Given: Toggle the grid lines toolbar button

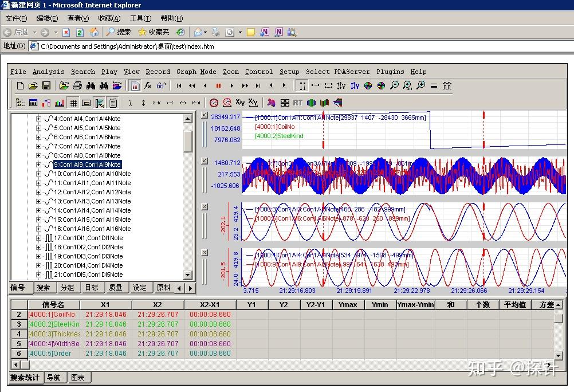Looking at the screenshot, I should click(x=73, y=103).
